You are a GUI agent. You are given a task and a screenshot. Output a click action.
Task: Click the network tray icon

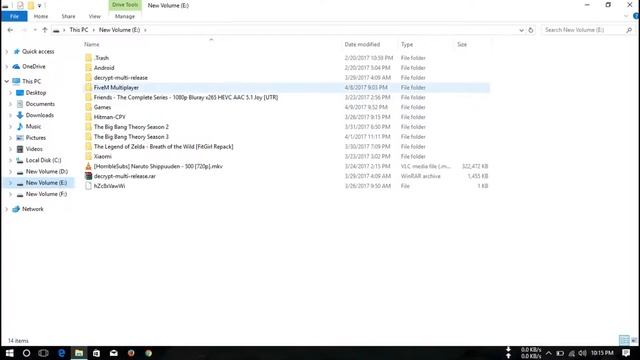pos(571,353)
